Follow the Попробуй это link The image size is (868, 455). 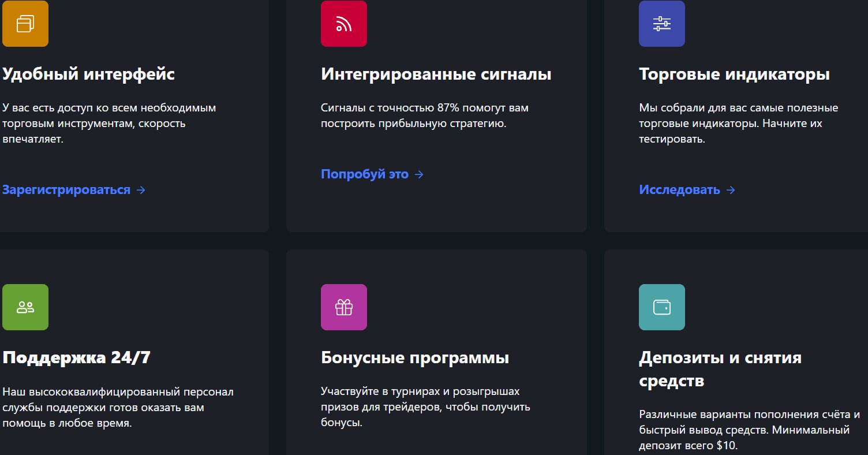(364, 174)
